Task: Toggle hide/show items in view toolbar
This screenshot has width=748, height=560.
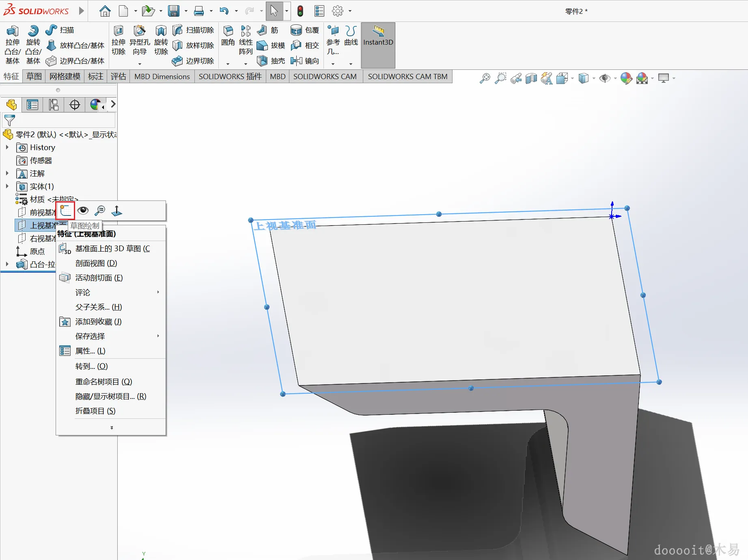Action: (x=605, y=78)
